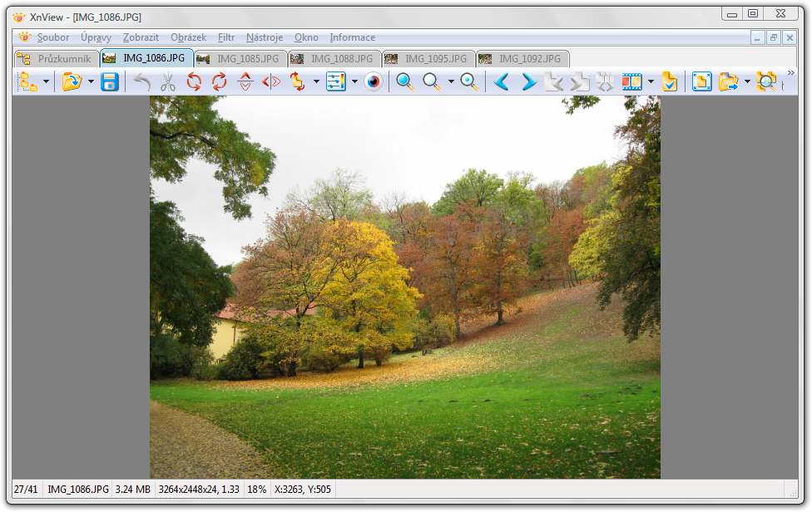This screenshot has width=812, height=512.
Task: Expand the export folder dropdown arrow
Action: 747,81
